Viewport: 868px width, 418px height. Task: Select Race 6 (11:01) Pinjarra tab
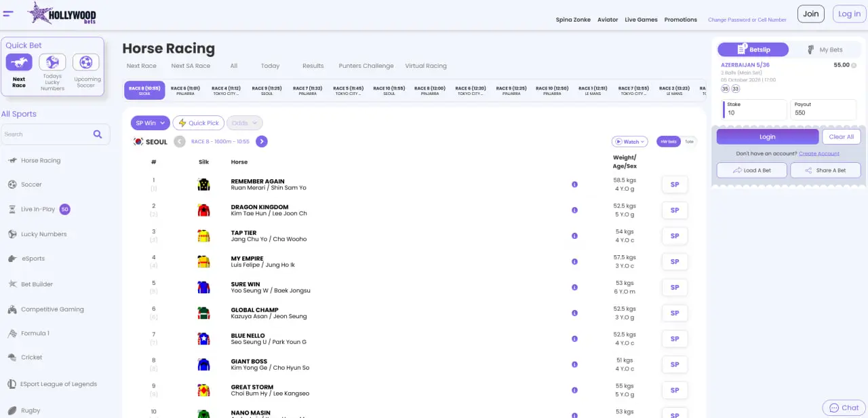click(x=185, y=90)
